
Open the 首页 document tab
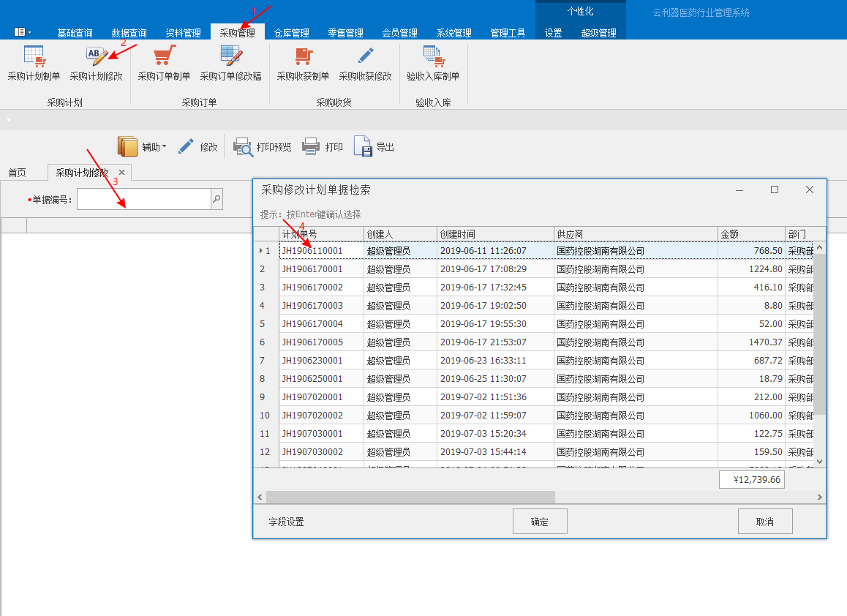[x=17, y=173]
